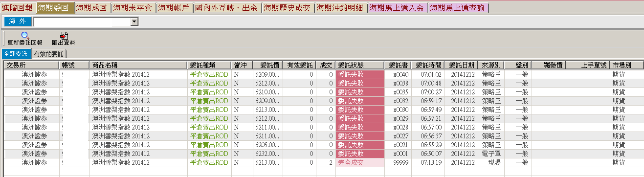Open the 海期歷史成交 tab

point(288,8)
